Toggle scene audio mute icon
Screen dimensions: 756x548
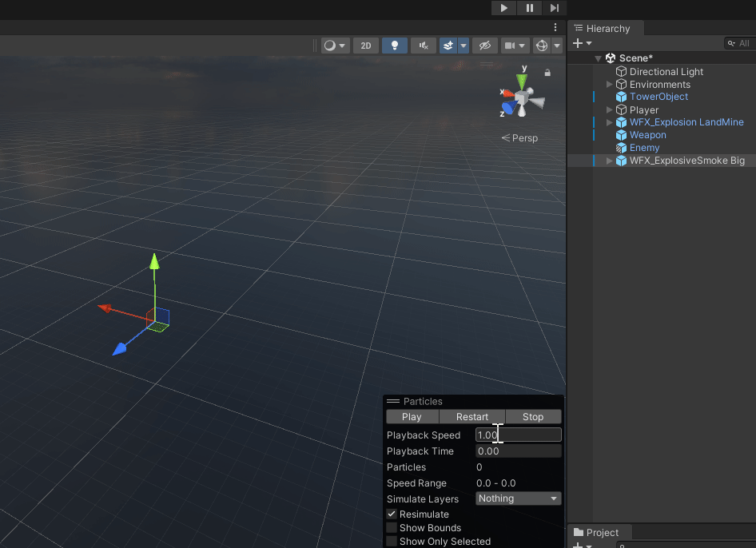click(x=424, y=46)
